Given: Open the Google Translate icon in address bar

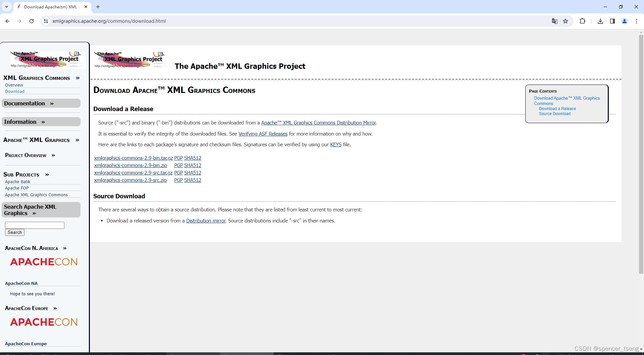Looking at the screenshot, I should pos(554,21).
